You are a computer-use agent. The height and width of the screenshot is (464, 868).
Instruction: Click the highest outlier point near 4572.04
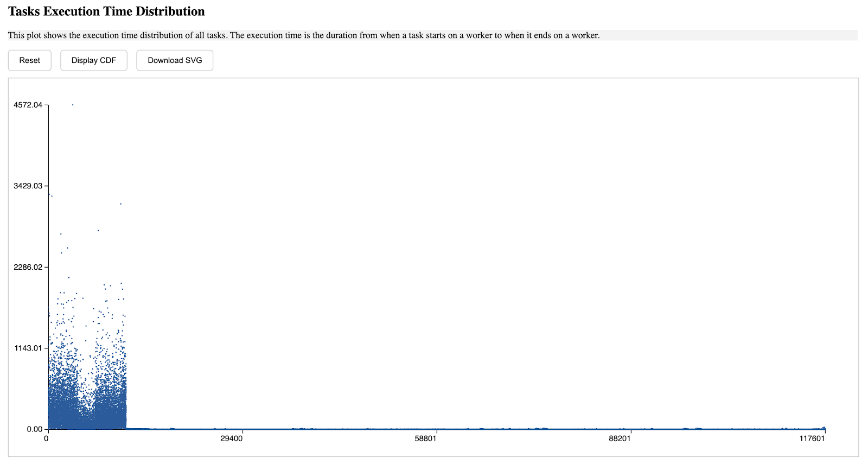click(73, 105)
